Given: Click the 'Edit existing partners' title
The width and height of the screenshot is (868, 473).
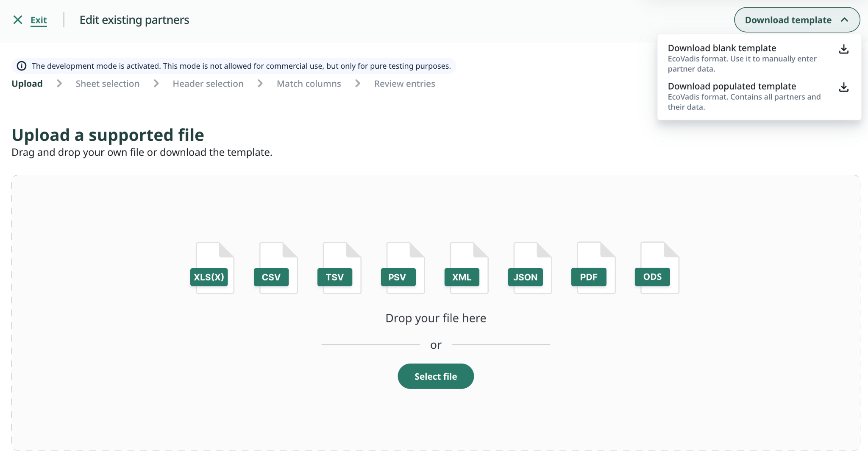Looking at the screenshot, I should [134, 20].
